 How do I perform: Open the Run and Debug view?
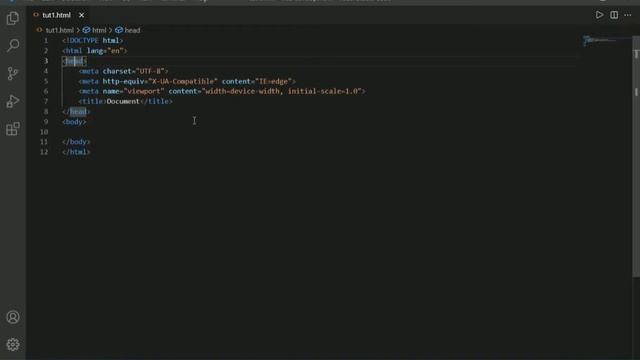[x=13, y=101]
